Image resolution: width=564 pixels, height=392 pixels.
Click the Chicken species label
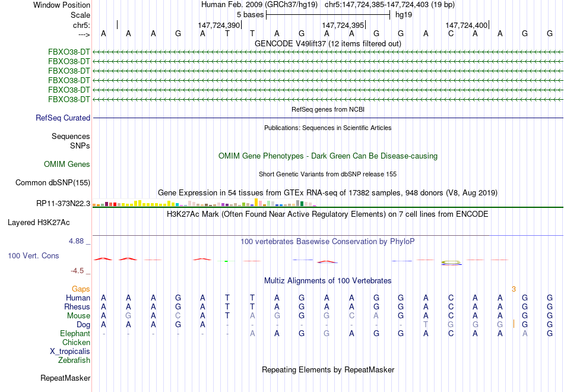pos(76,342)
